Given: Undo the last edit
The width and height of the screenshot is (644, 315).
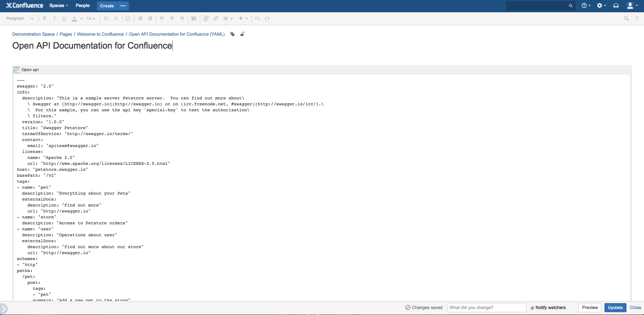Looking at the screenshot, I should (x=257, y=19).
